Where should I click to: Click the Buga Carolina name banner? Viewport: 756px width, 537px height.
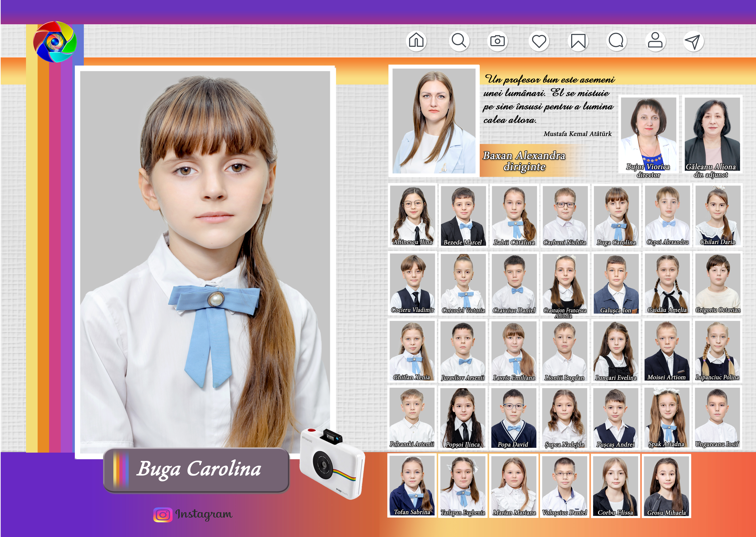tap(197, 470)
